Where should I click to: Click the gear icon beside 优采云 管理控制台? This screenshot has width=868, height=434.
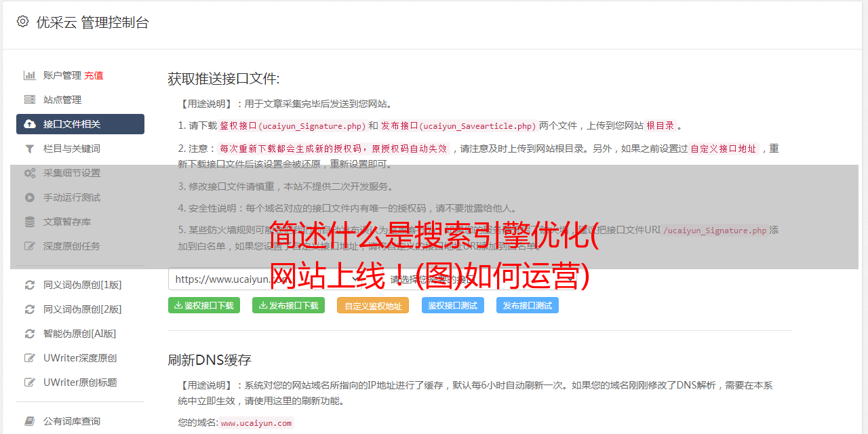(x=22, y=22)
